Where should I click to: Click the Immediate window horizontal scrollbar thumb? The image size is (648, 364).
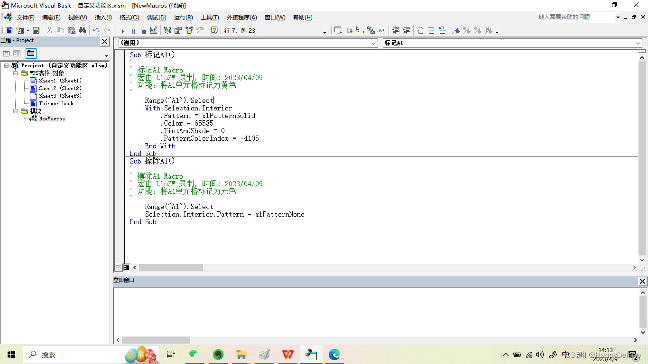pos(156,340)
